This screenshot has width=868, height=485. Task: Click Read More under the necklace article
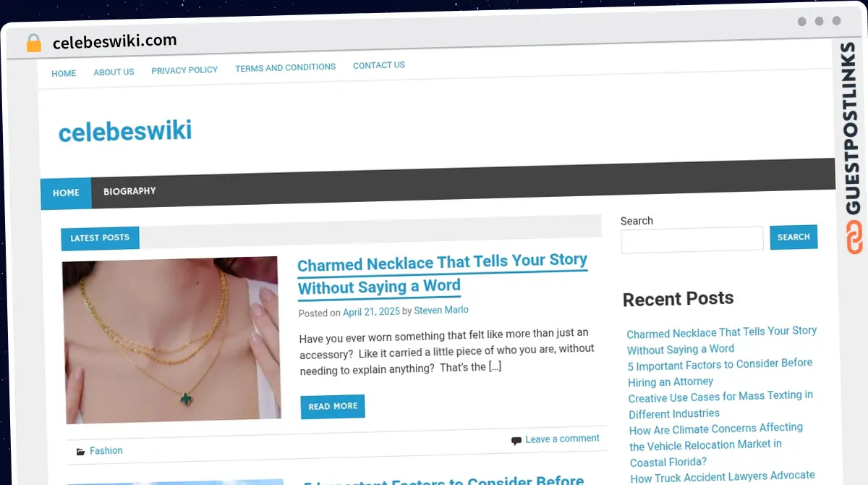333,406
